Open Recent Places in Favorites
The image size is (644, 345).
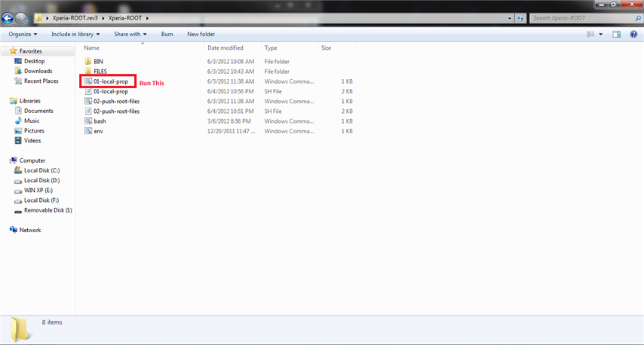[41, 81]
